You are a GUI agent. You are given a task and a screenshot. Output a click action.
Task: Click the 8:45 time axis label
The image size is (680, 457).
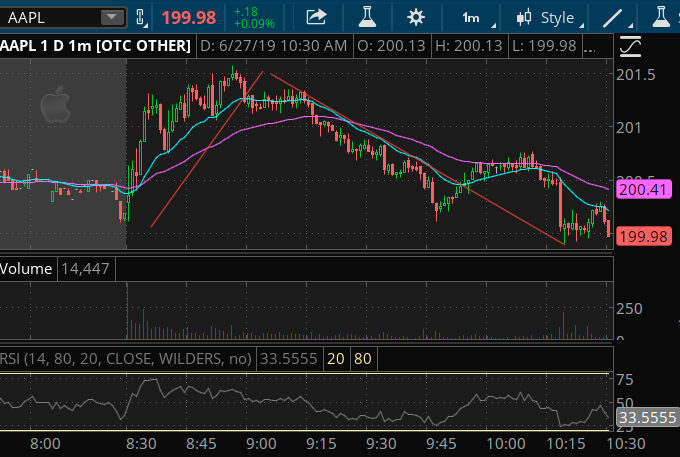(201, 444)
